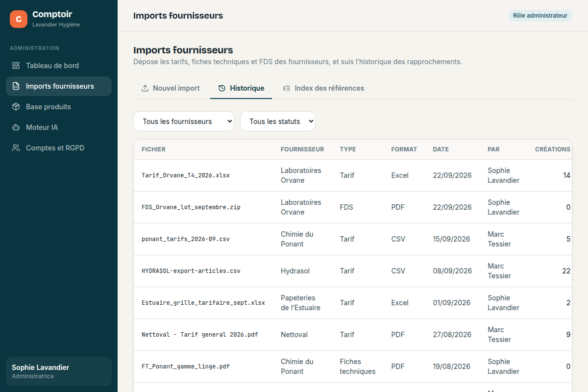The width and height of the screenshot is (588, 392).
Task: Switch to the Nouvel import tab
Action: pos(171,88)
